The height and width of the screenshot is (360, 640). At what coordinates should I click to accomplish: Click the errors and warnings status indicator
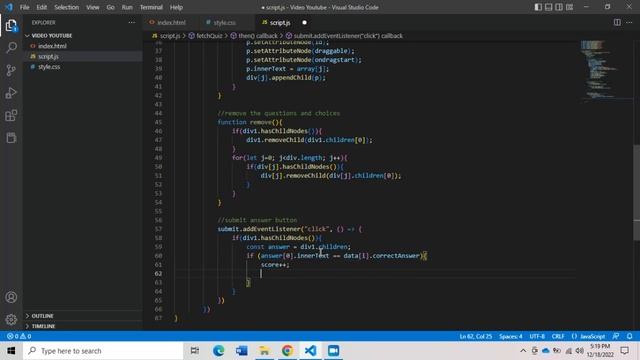(x=19, y=336)
